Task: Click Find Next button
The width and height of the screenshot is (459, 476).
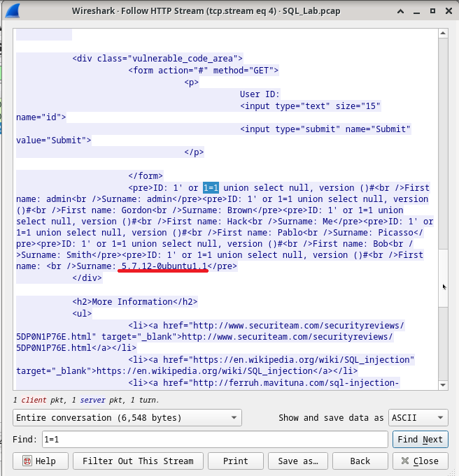Action: coord(421,439)
